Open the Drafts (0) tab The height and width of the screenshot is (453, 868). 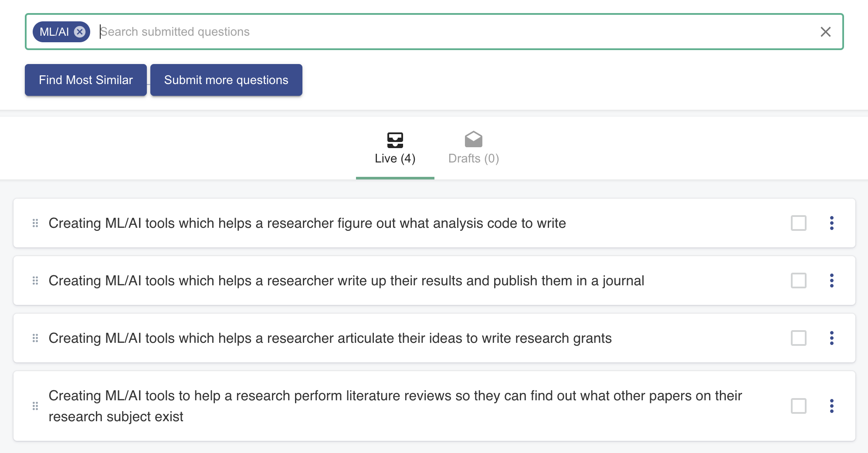click(474, 149)
